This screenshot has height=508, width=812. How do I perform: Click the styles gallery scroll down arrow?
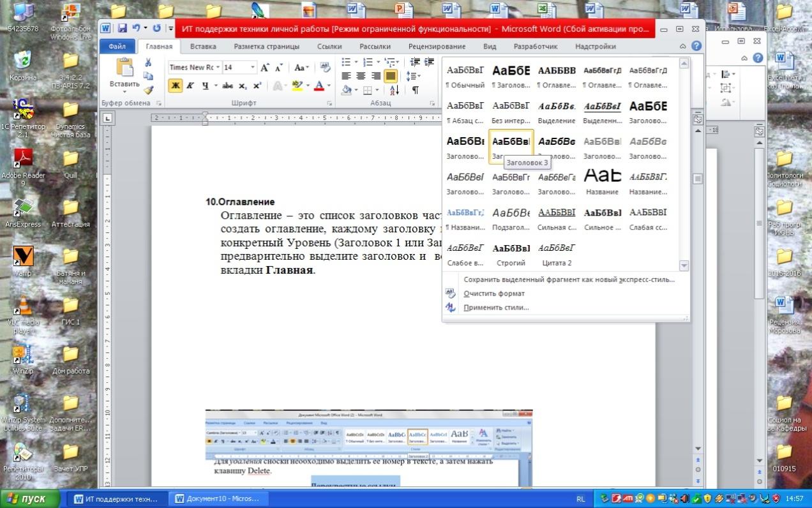click(684, 265)
